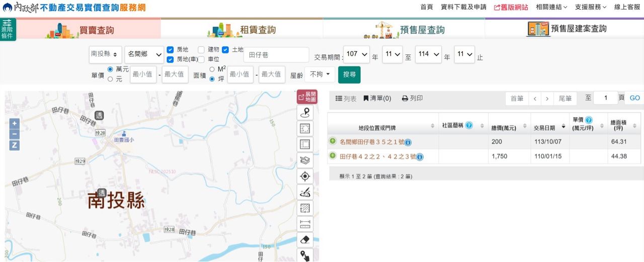Select the 元 unit price radio button

click(110, 79)
